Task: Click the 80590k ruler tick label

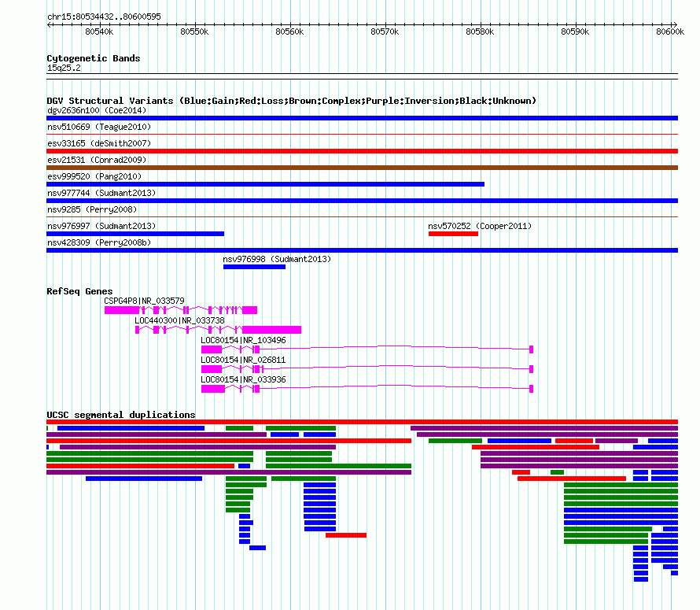Action: coord(575,31)
